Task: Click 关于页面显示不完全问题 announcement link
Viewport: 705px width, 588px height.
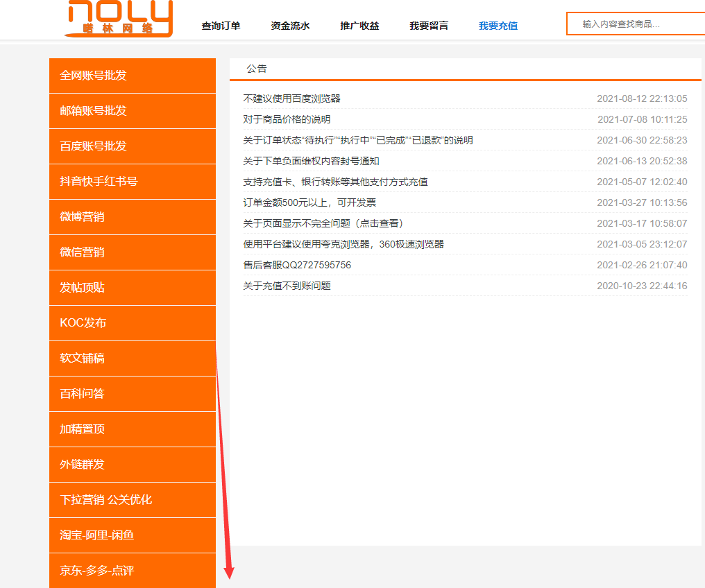Action: 323,223
